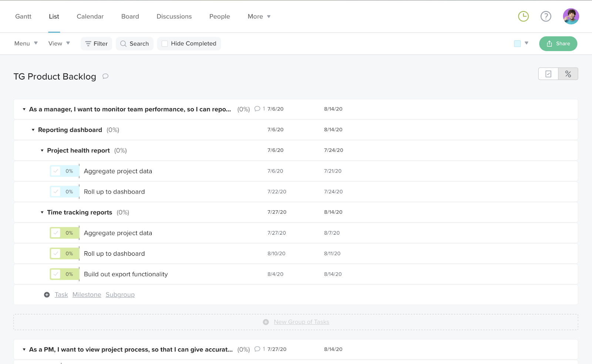Open comments on TG Product Backlog
This screenshot has width=592, height=364.
(x=105, y=76)
